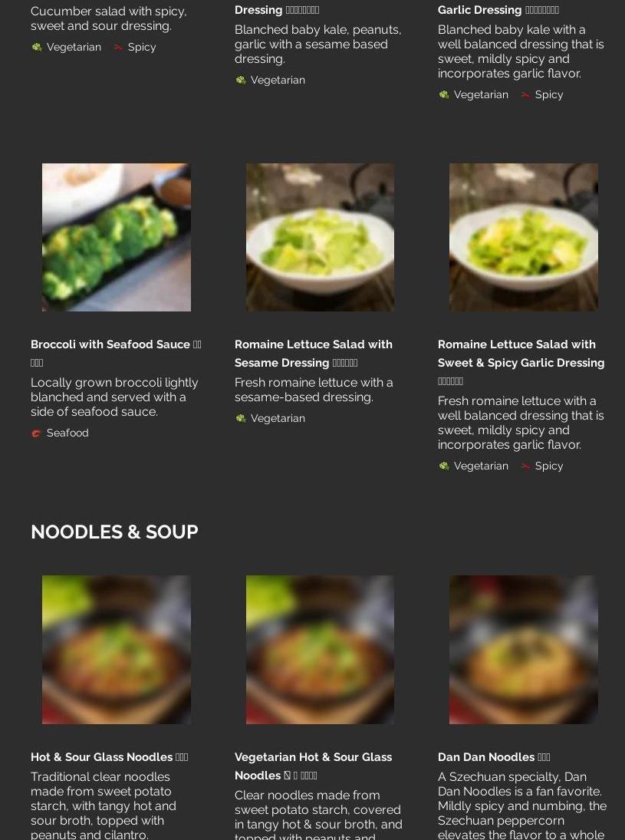The width and height of the screenshot is (625, 840).
Task: Open the Vegetarian Hot & Sour Glass Noodles image
Action: 320,650
